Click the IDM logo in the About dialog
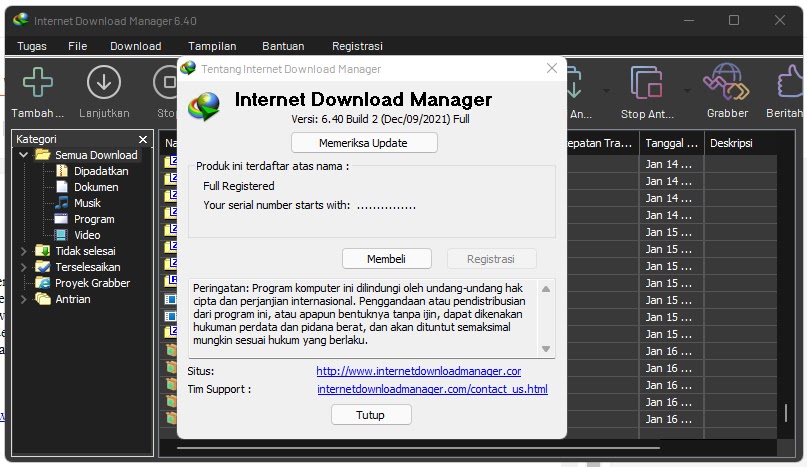This screenshot has width=807, height=467. [x=204, y=106]
